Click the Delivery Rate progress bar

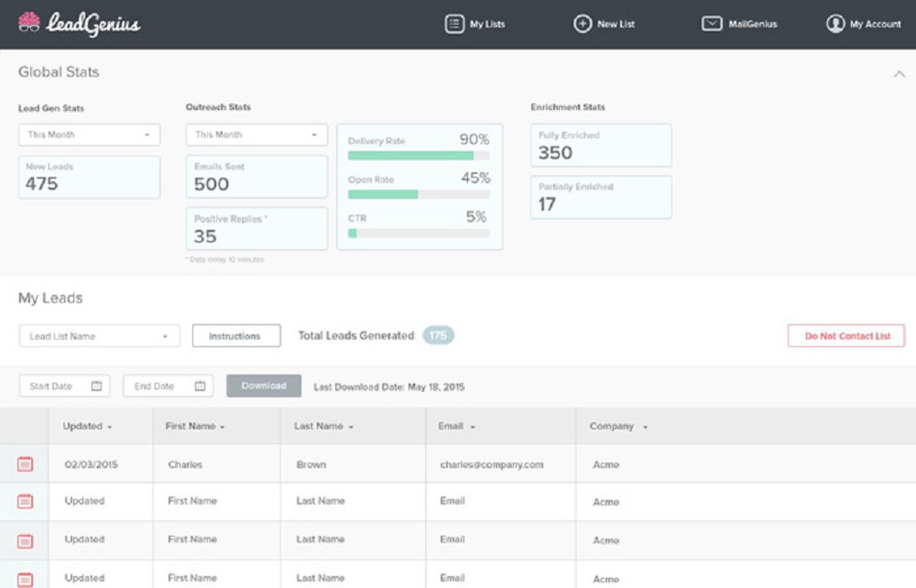[419, 156]
